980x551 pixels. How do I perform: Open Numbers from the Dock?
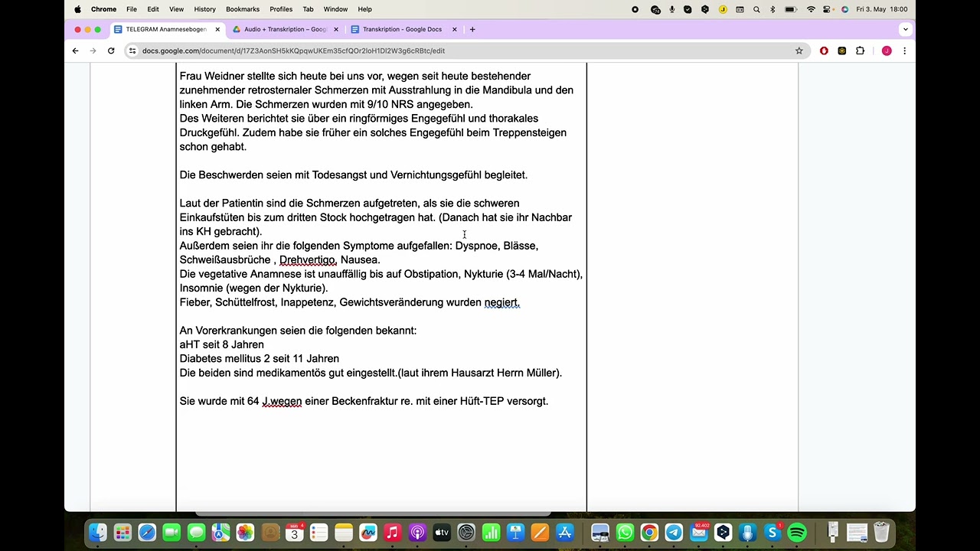[x=491, y=533]
